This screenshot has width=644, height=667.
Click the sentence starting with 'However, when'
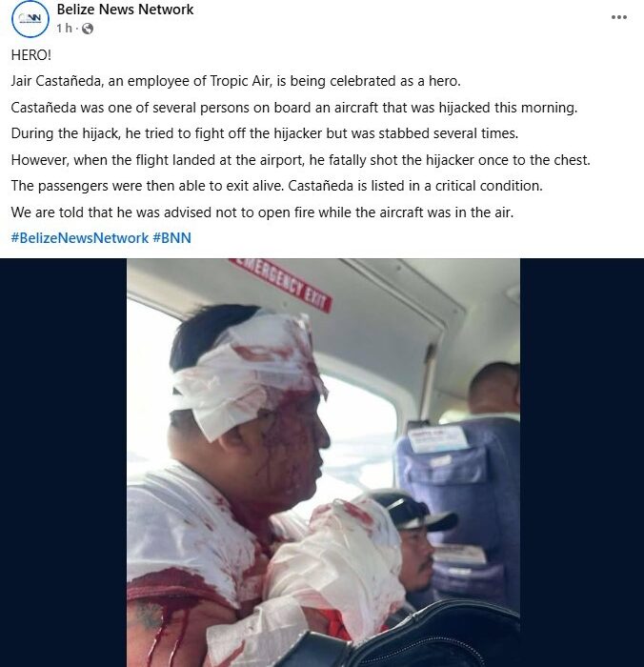click(x=300, y=160)
